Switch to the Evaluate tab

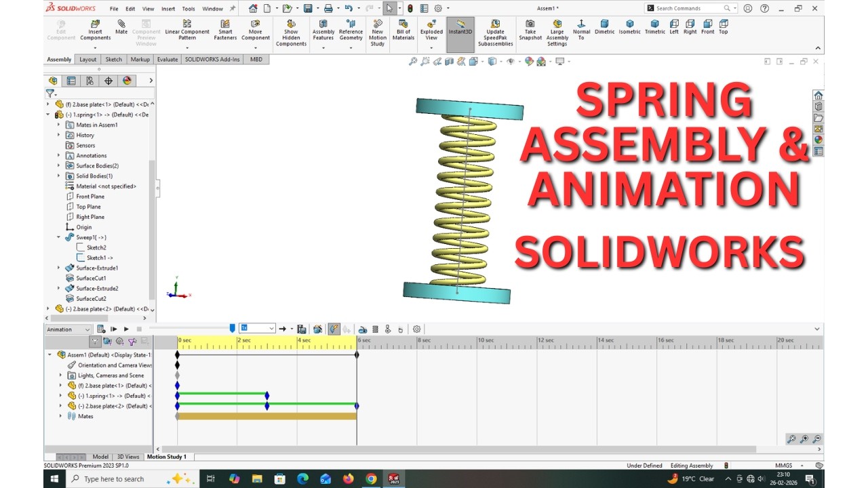[167, 60]
